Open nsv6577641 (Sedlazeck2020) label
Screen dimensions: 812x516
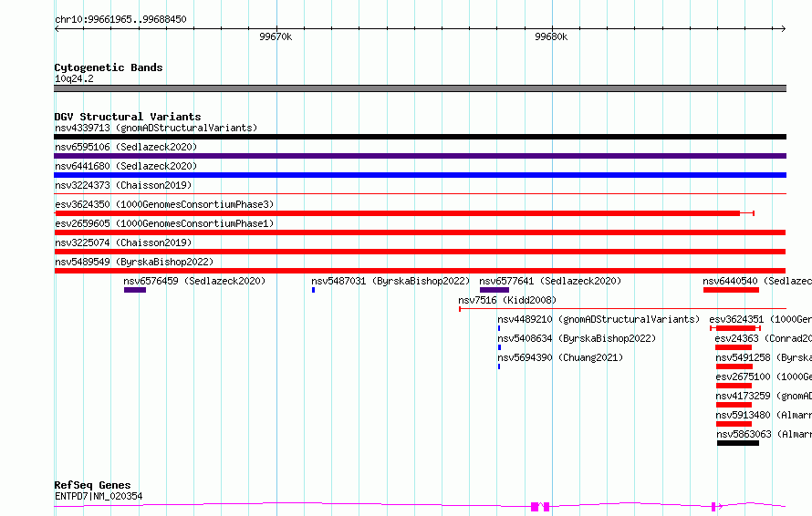coord(550,281)
